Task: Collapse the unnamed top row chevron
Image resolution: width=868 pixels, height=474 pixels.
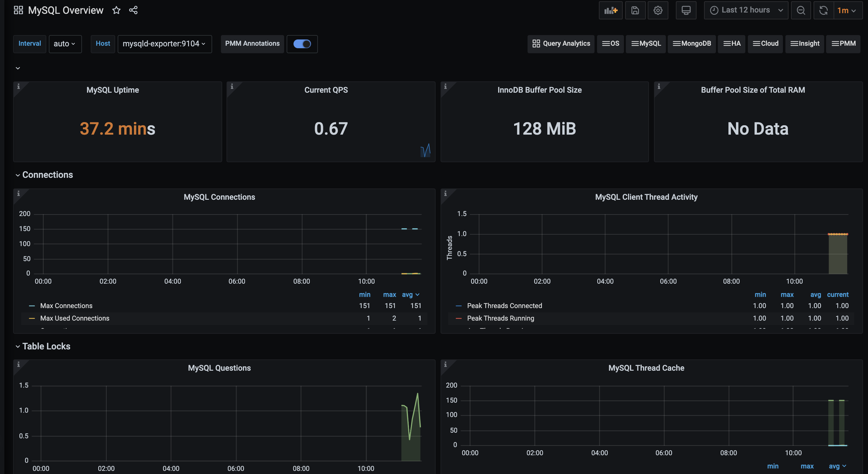Action: (x=18, y=69)
